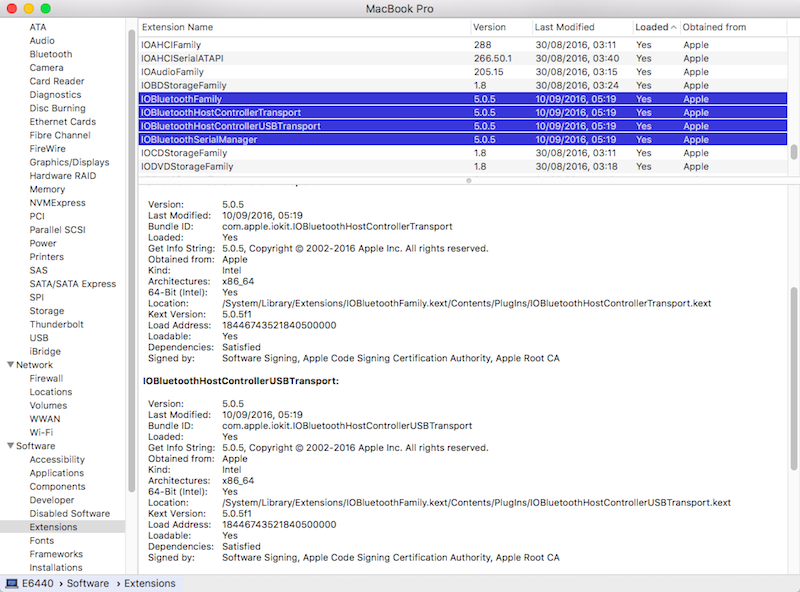Viewport: 800px width, 592px height.
Task: Click the computer icon in the path bar
Action: point(12,582)
